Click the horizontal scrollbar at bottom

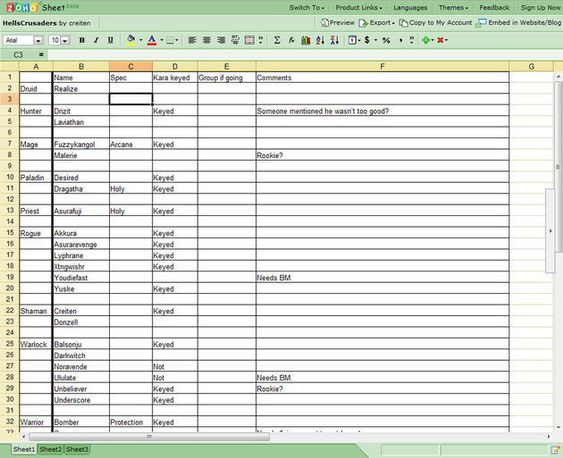[x=149, y=436]
